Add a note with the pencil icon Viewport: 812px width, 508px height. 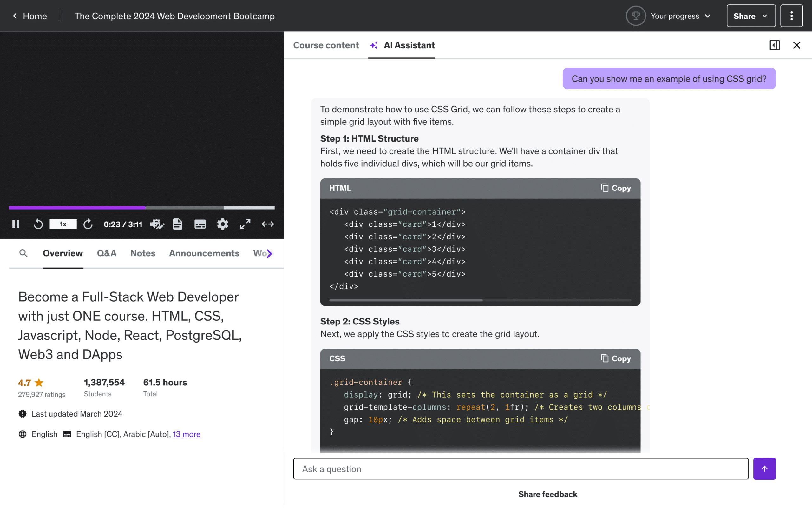pyautogui.click(x=157, y=224)
